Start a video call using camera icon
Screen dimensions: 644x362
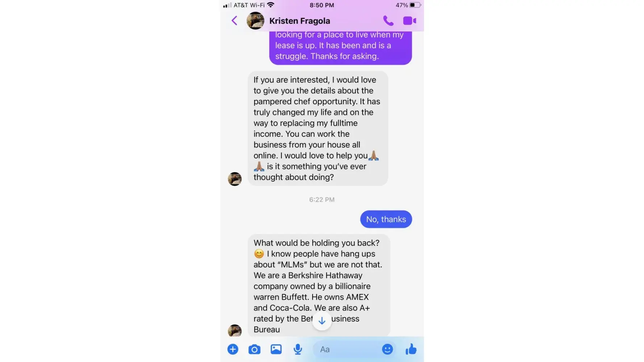click(x=410, y=21)
